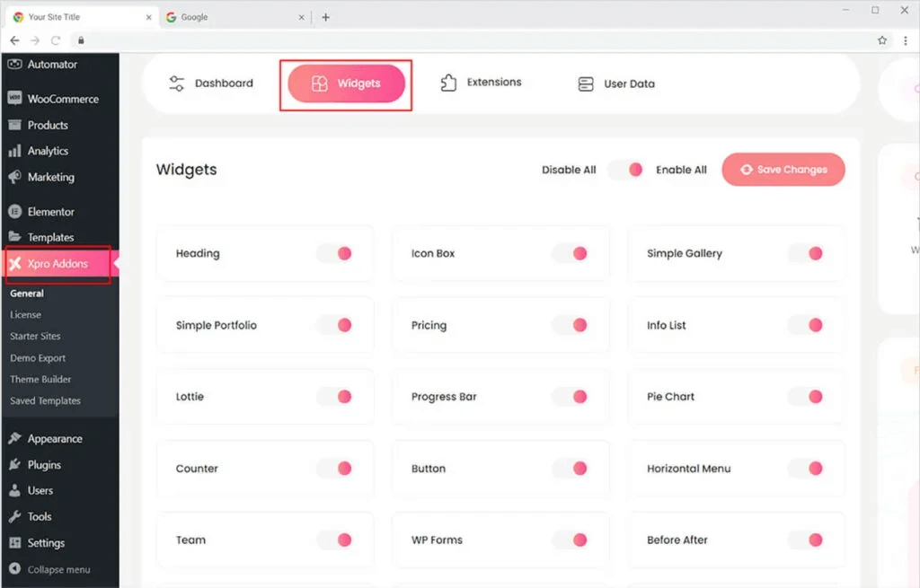The width and height of the screenshot is (920, 588).
Task: Toggle the Heading widget switch
Action: [x=335, y=253]
